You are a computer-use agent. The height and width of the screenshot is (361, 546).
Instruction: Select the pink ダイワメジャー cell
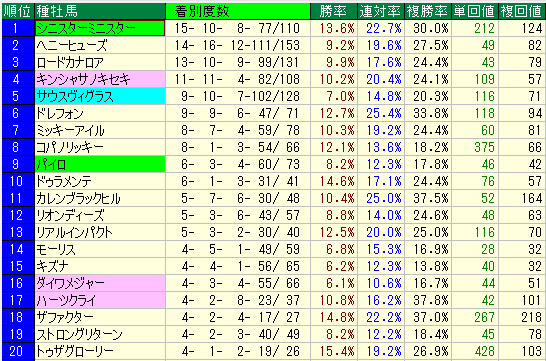pyautogui.click(x=100, y=283)
